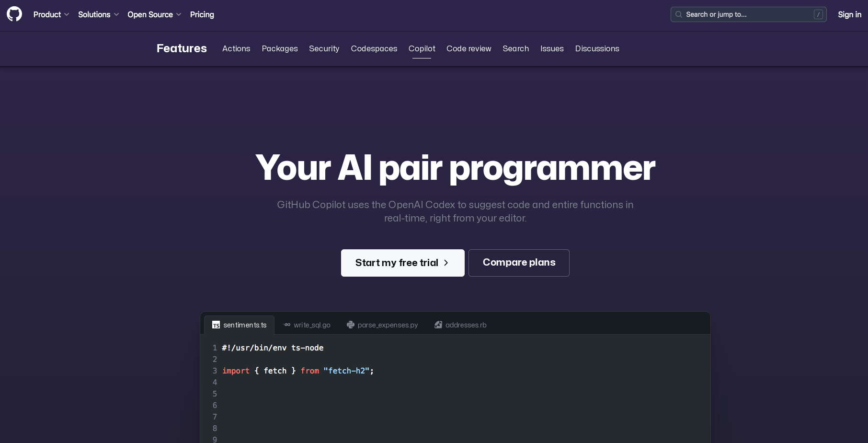Click the Your AI pair programmer headline
Image resolution: width=868 pixels, height=443 pixels.
point(455,168)
